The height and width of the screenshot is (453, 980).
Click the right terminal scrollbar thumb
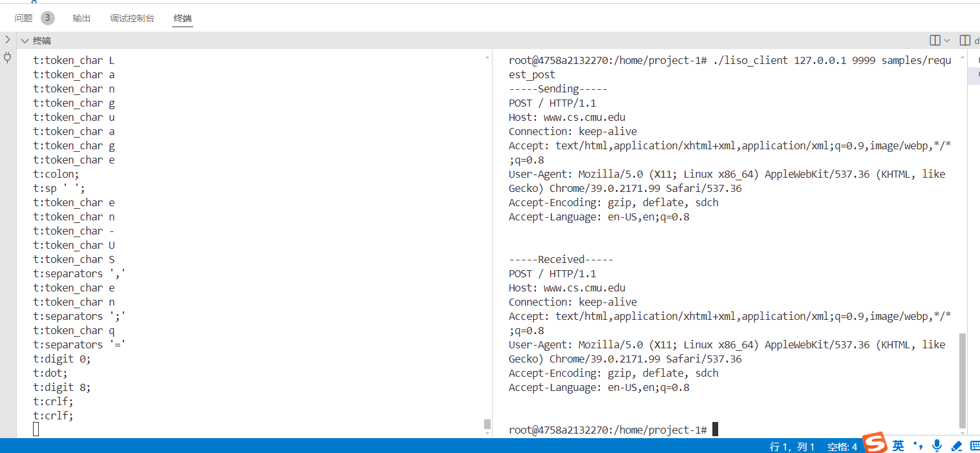pyautogui.click(x=963, y=380)
